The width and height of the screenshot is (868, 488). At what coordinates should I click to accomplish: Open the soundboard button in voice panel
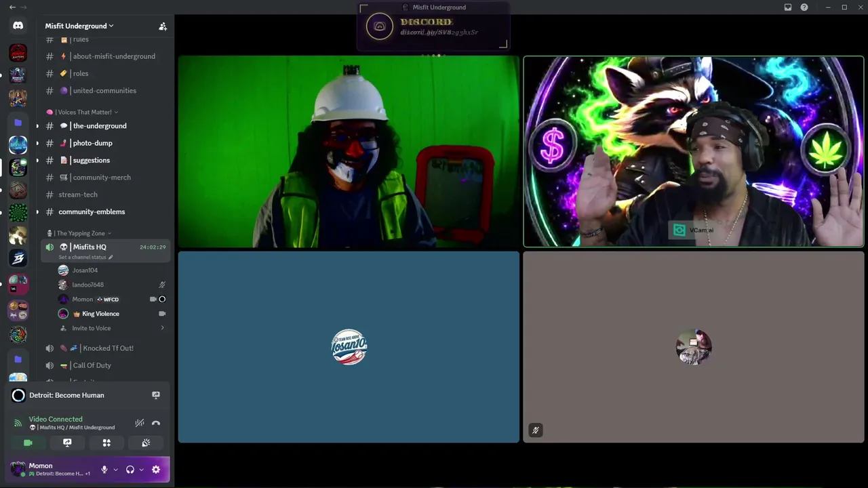146,443
